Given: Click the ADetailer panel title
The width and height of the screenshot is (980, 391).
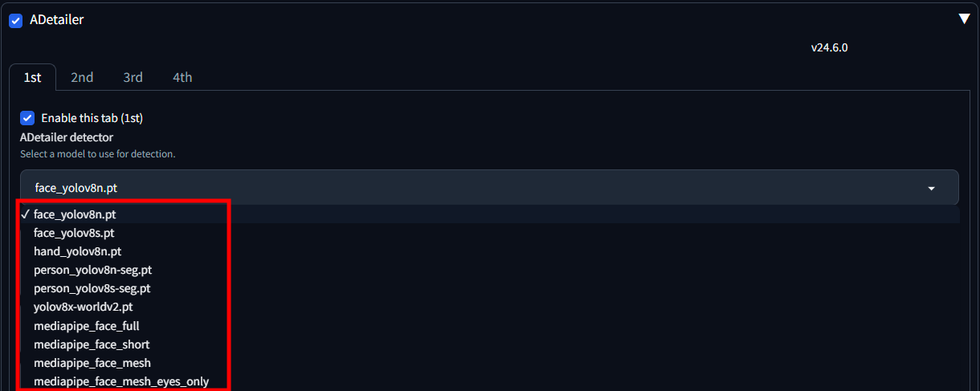Looking at the screenshot, I should [57, 20].
